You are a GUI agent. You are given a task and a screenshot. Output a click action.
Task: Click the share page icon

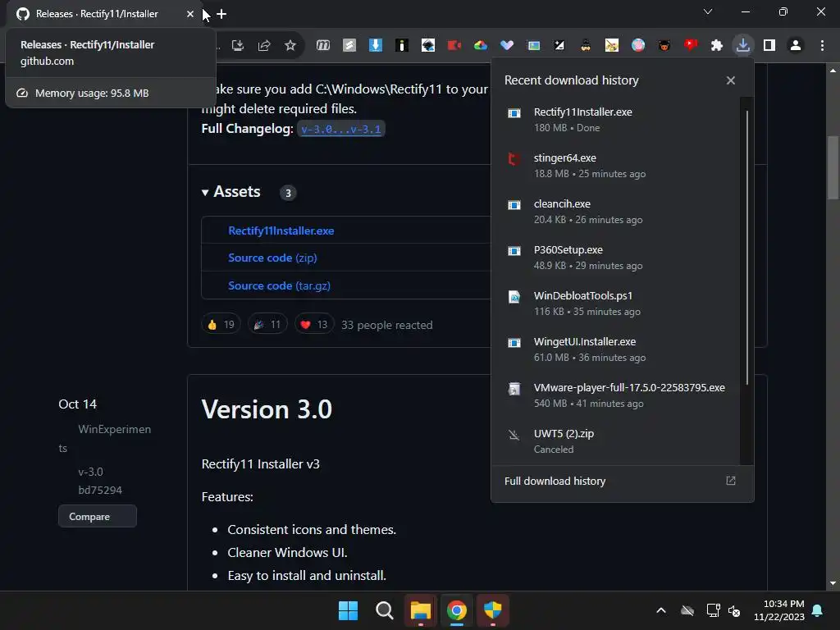tap(263, 46)
